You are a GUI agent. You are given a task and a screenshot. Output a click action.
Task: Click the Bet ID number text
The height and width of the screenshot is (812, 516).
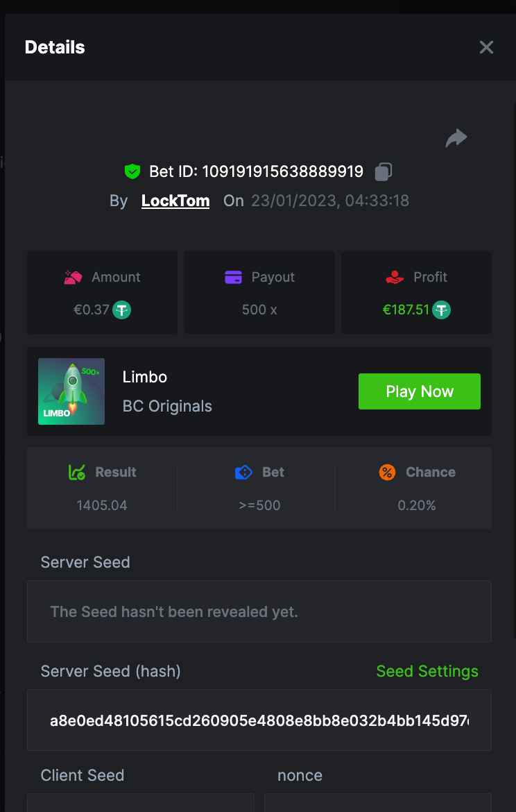click(x=282, y=171)
